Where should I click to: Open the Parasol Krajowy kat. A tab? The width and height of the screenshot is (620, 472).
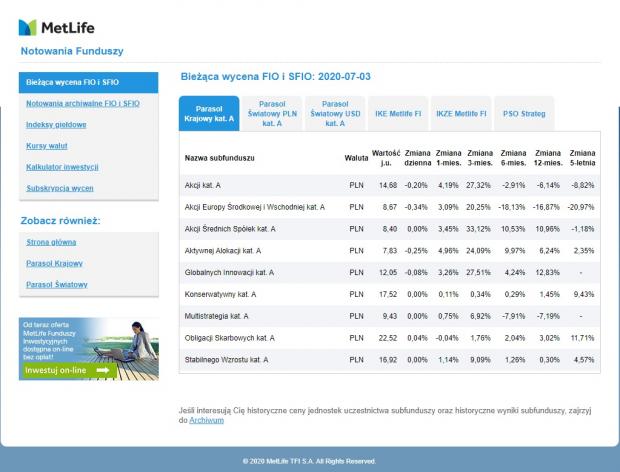click(x=209, y=113)
